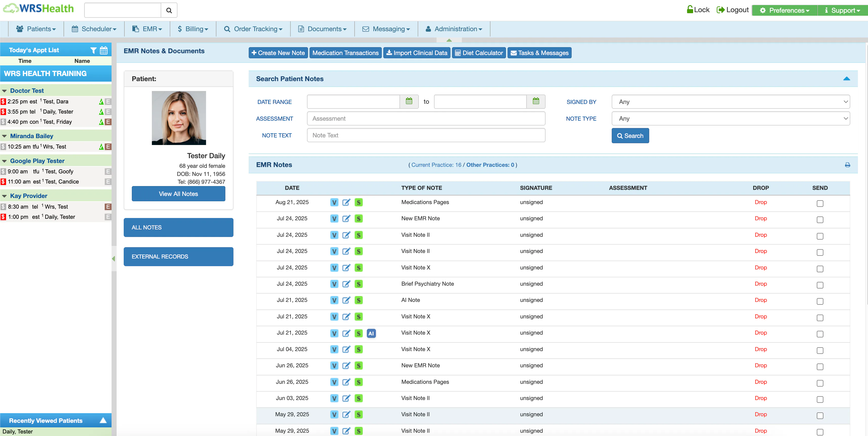Enable the SEND checkbox for the Jun 26 Medications Pages
Viewport: 868px width, 436px height.
pos(820,383)
